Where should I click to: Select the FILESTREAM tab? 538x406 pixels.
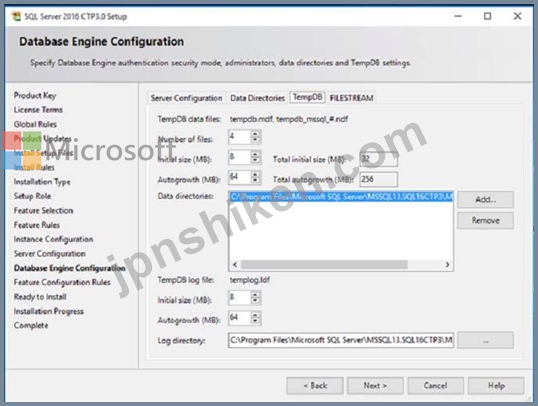(351, 98)
